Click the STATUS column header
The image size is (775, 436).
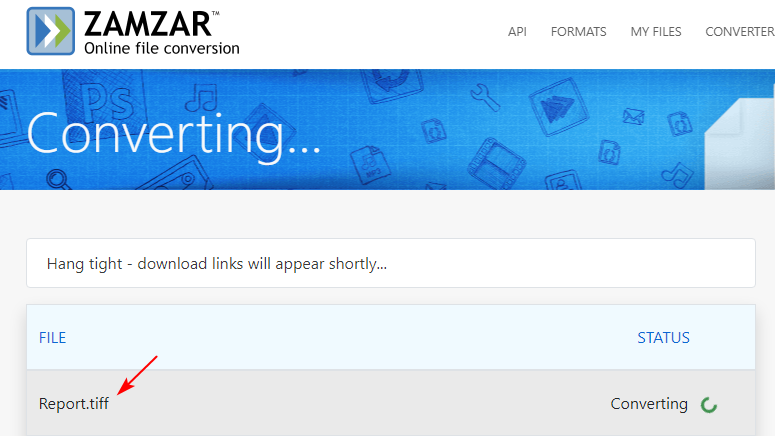click(663, 338)
